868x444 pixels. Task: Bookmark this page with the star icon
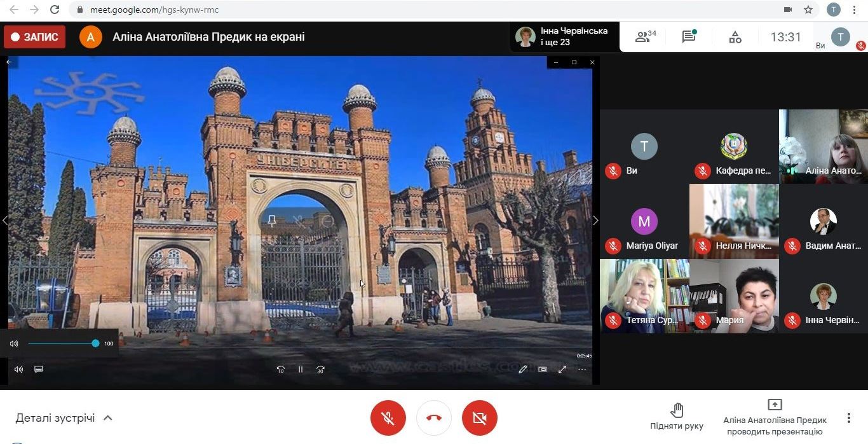click(808, 10)
